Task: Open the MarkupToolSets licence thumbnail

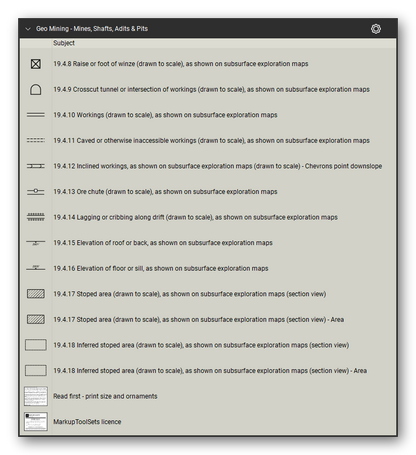Action: pos(36,422)
